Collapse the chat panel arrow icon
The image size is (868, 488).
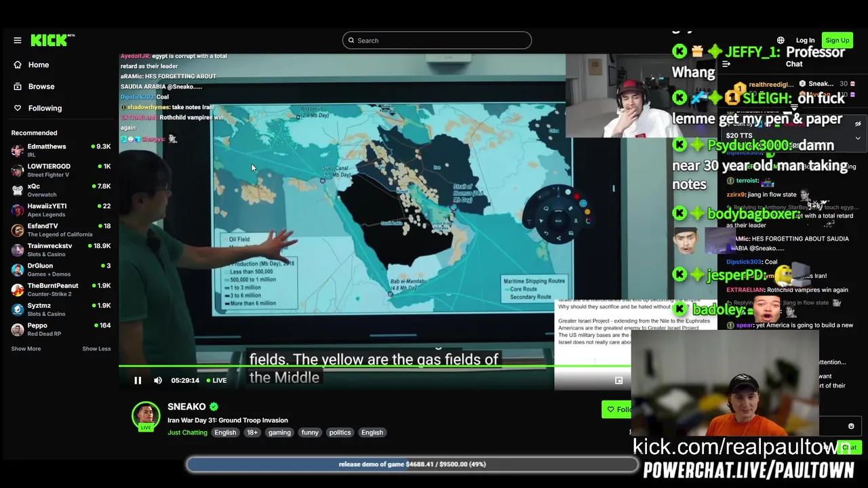pyautogui.click(x=726, y=64)
